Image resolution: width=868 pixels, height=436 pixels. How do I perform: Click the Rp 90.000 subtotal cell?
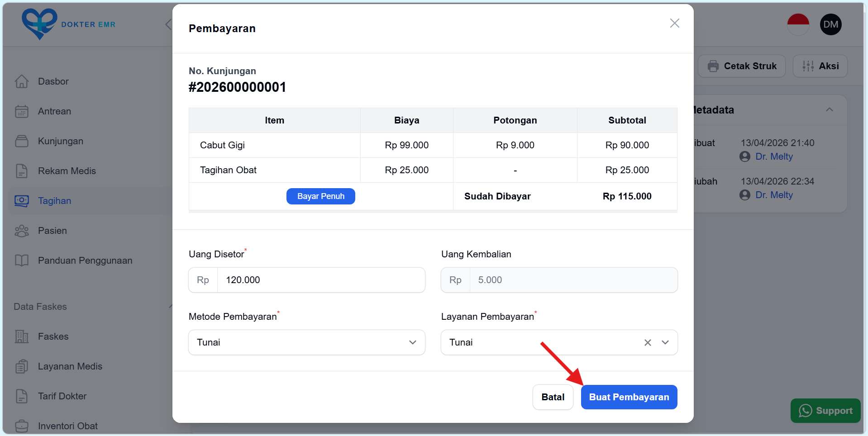pos(627,145)
